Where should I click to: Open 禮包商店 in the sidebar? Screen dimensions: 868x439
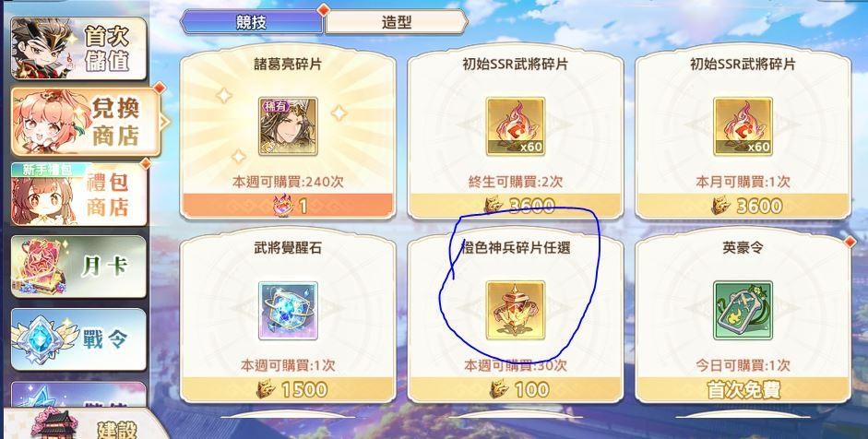pyautogui.click(x=78, y=194)
